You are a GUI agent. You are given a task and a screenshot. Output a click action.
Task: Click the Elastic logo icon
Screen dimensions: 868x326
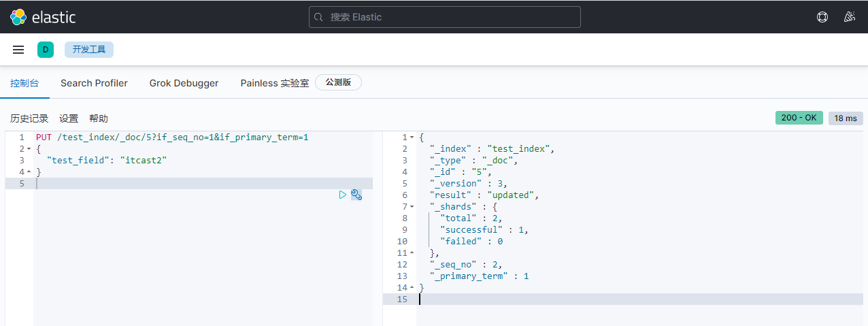click(x=18, y=17)
